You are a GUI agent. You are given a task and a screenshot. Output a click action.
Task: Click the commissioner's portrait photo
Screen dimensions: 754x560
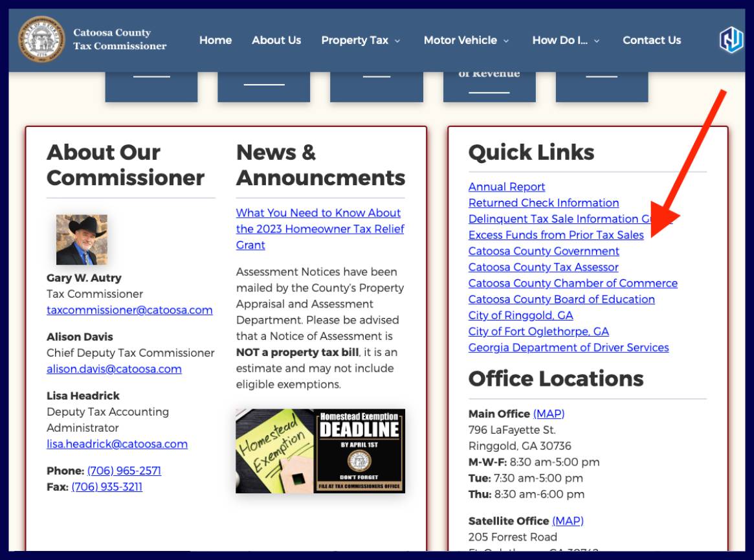coord(82,240)
